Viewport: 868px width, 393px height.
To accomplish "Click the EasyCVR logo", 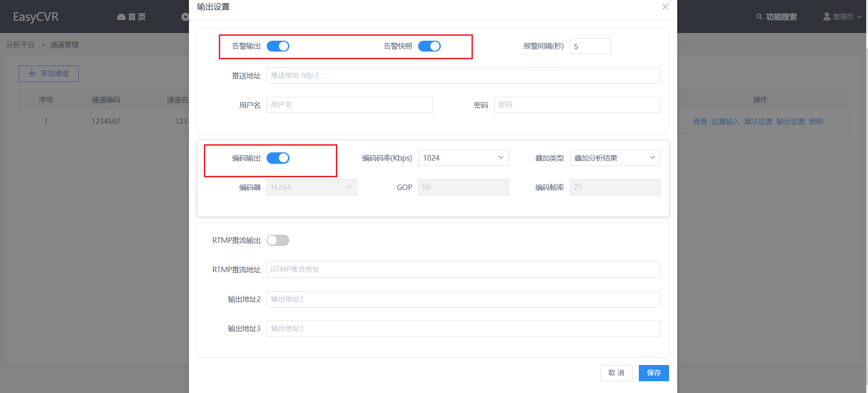I will [36, 17].
